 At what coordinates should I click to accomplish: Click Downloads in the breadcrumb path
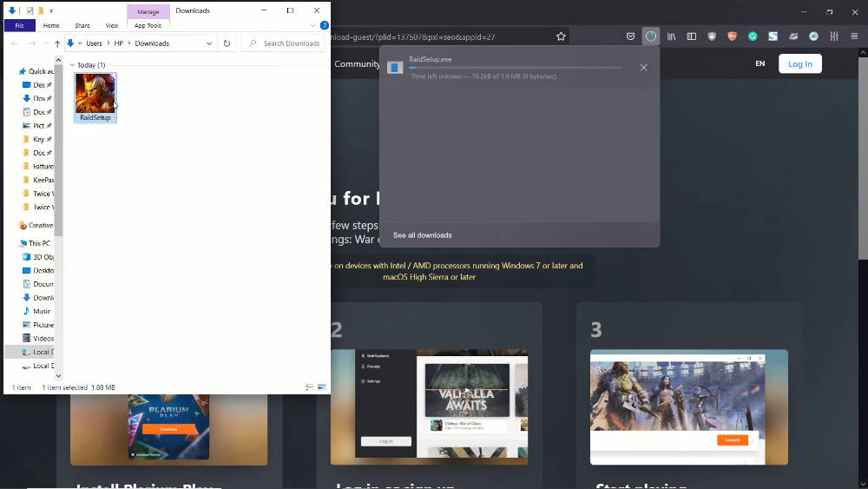152,43
